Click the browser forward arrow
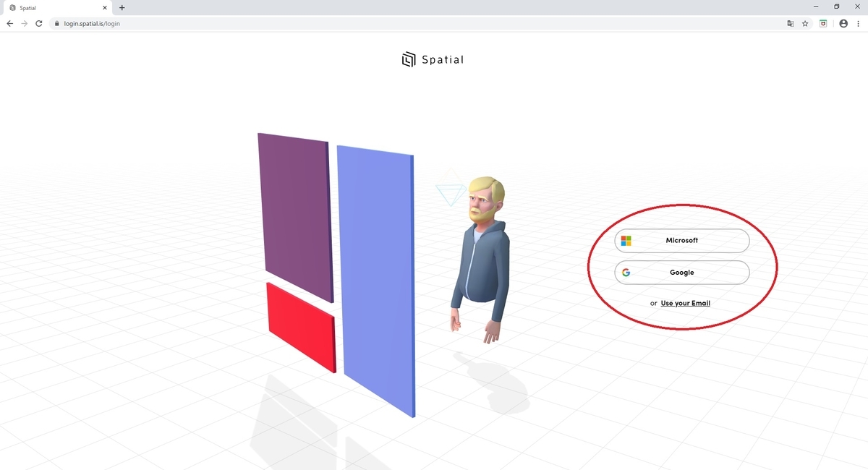The width and height of the screenshot is (868, 470). coord(25,23)
